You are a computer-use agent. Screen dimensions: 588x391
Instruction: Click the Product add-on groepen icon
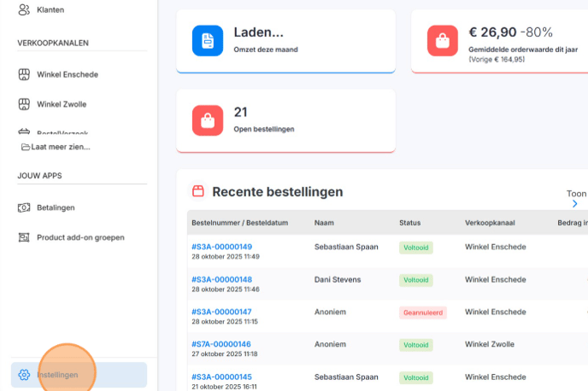[x=24, y=236]
